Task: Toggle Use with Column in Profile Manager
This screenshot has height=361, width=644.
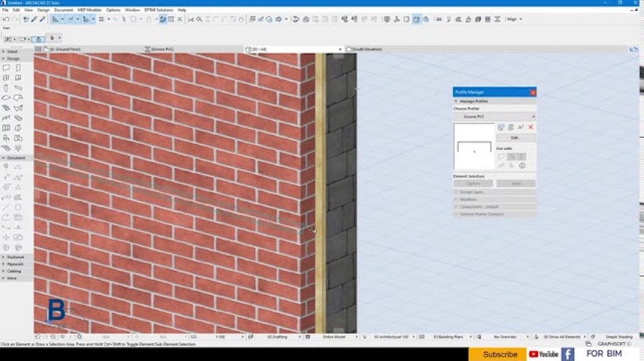Action: [x=521, y=157]
